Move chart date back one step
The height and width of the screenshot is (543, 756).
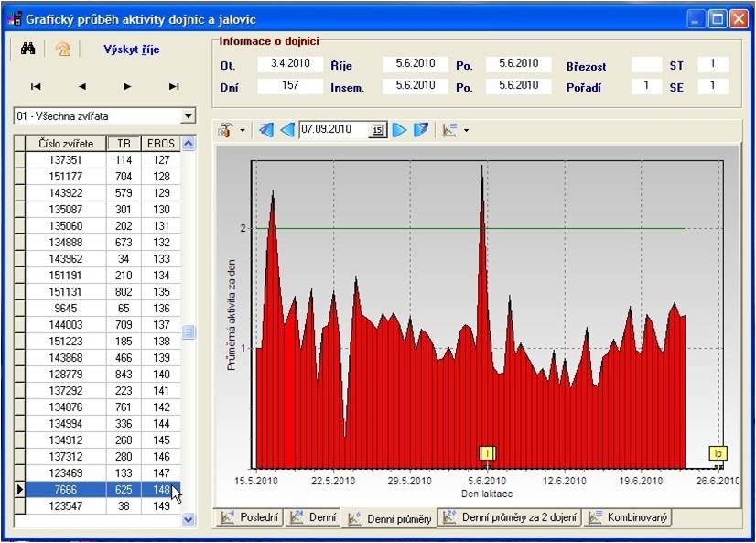pos(286,130)
